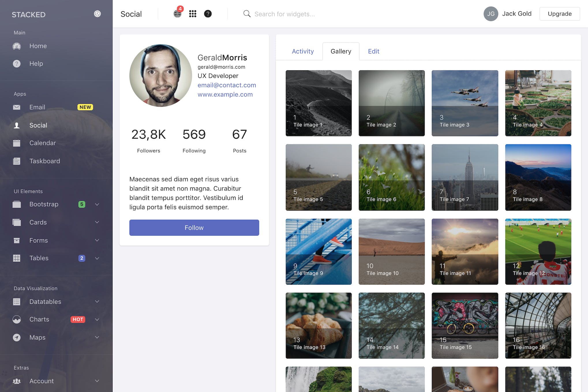Expand the Maps submenu chevron
The image size is (588, 392).
pos(97,337)
